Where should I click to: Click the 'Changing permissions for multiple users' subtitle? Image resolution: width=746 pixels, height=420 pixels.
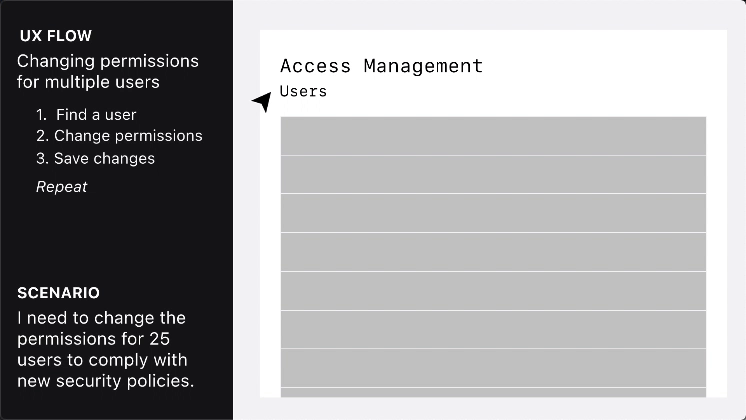tap(108, 71)
